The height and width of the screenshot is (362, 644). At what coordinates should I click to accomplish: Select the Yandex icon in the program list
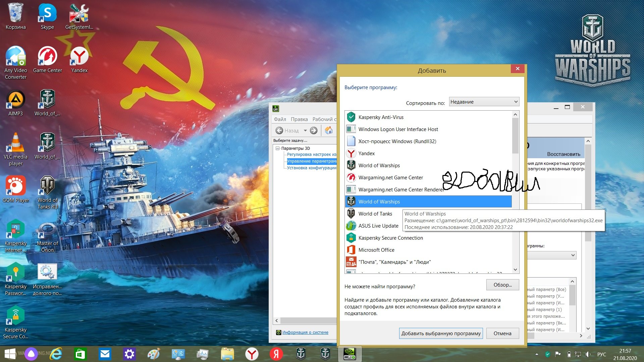pos(351,153)
